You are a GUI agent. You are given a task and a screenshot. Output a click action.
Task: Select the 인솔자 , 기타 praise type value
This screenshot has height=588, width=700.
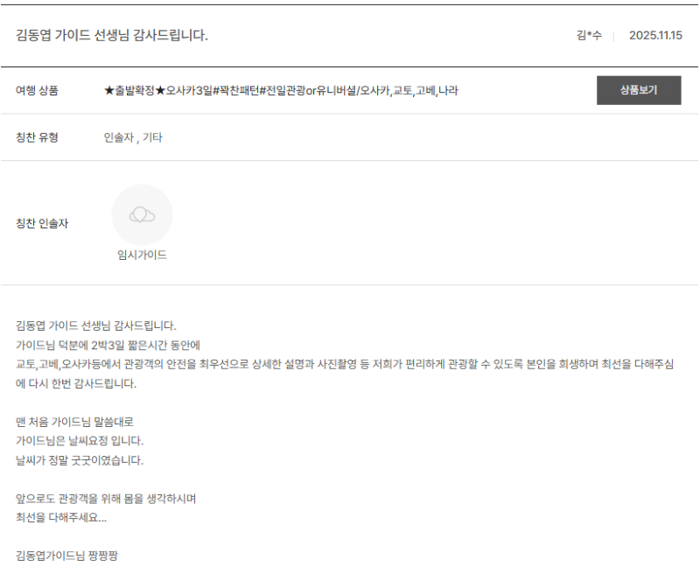tap(132, 137)
